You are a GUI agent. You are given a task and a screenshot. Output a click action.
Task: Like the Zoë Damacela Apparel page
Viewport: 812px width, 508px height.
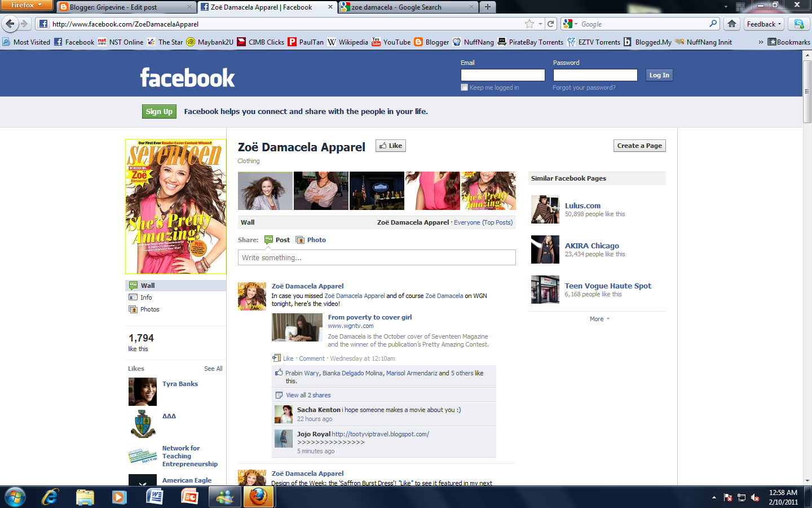391,146
